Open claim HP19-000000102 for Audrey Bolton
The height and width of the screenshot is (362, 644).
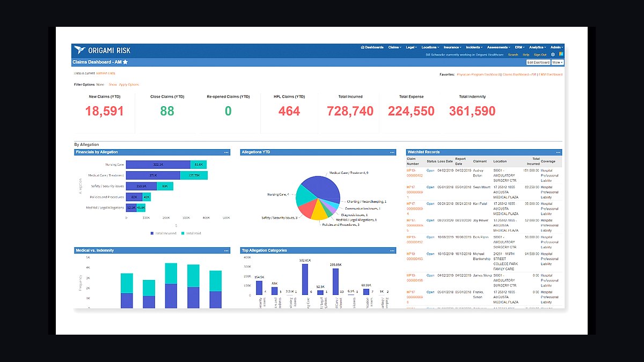click(415, 173)
